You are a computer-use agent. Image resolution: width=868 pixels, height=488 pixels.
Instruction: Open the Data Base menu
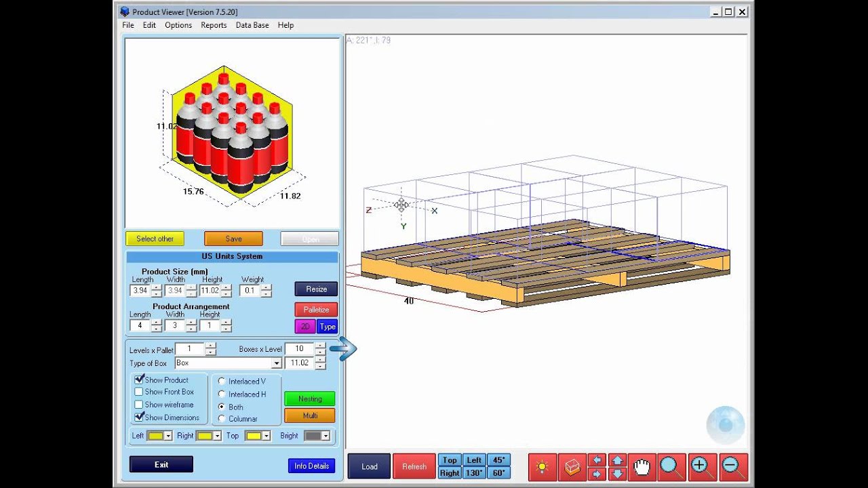point(252,25)
